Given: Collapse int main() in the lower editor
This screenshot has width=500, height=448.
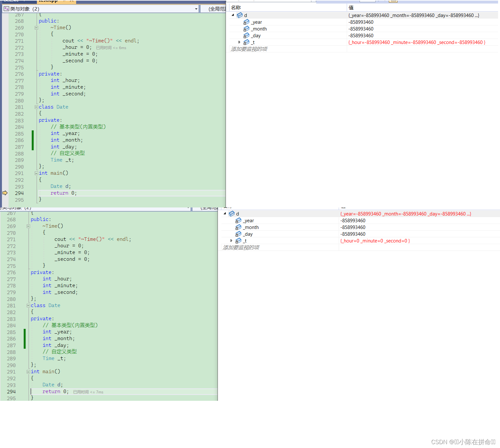Looking at the screenshot, I should click(x=28, y=372).
